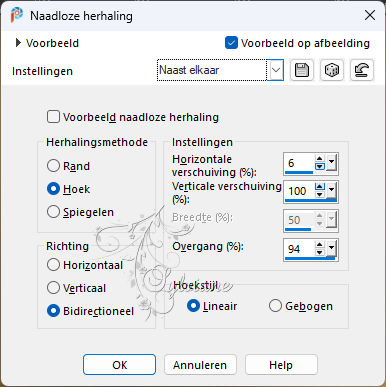Click the PaintShop Pro logo in title bar
The image size is (386, 387).
[16, 15]
